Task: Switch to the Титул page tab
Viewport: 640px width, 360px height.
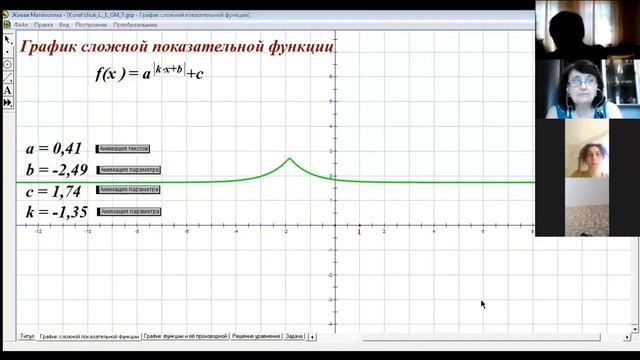Action: pos(27,336)
